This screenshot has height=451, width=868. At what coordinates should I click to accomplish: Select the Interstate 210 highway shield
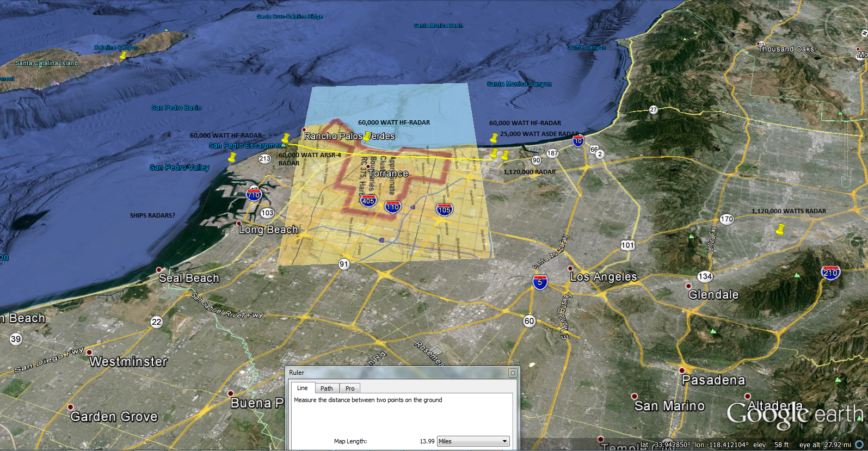coord(830,273)
